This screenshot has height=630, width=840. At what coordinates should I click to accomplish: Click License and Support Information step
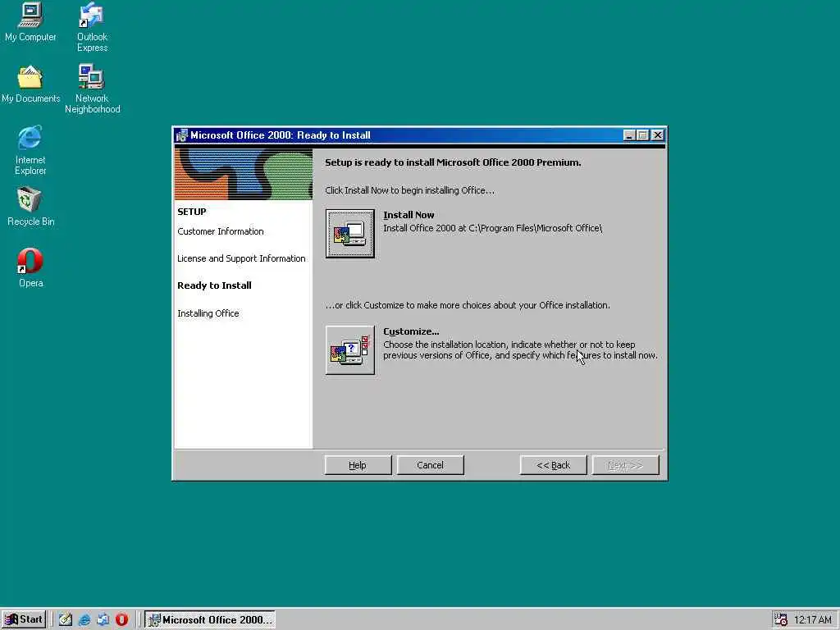241,258
